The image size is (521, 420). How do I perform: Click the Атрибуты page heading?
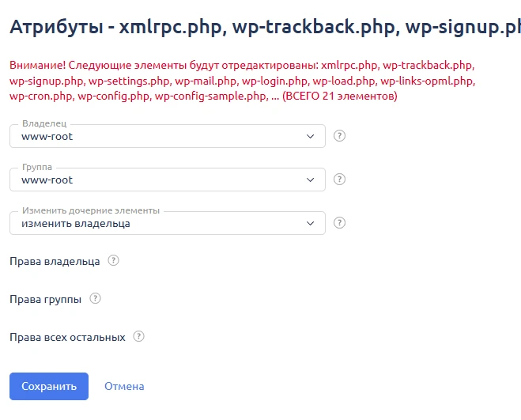pyautogui.click(x=261, y=28)
